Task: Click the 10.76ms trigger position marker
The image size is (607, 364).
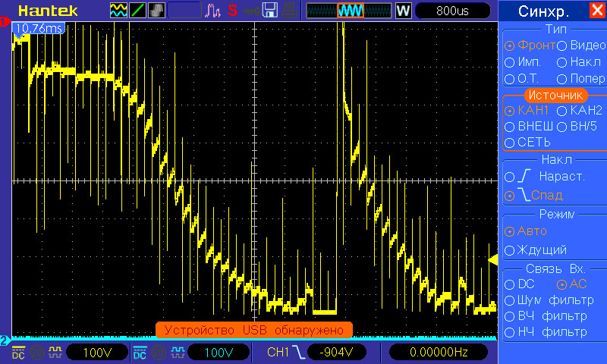Action: [38, 28]
